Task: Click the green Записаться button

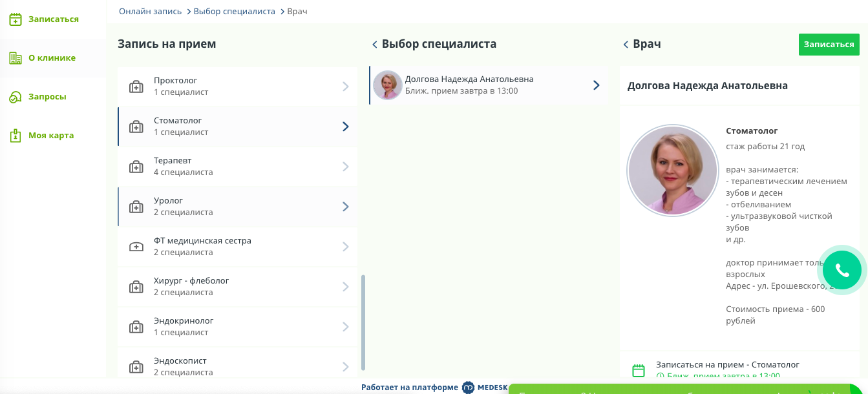Action: [829, 45]
